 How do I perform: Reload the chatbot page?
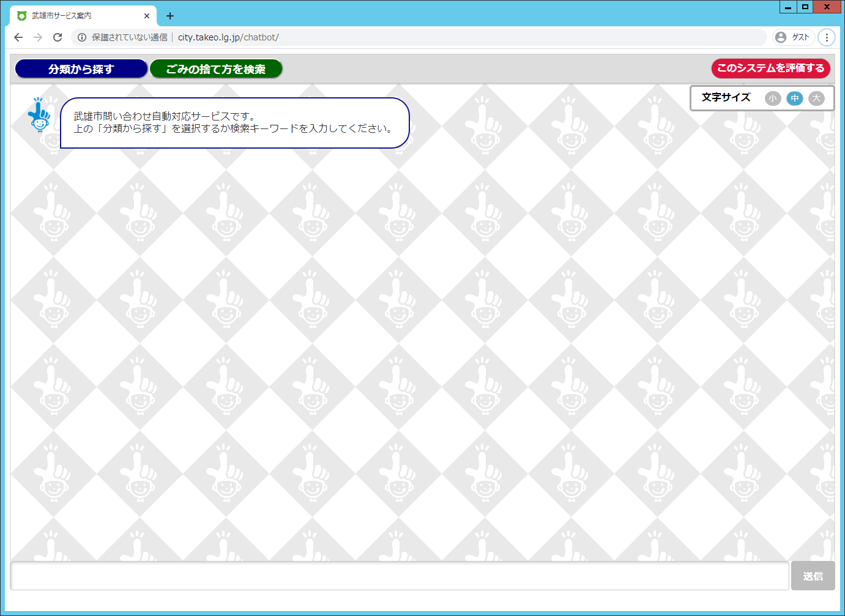coord(58,37)
